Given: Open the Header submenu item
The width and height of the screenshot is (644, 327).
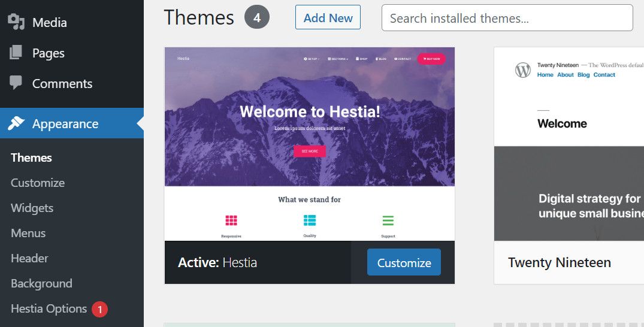Looking at the screenshot, I should 29,258.
